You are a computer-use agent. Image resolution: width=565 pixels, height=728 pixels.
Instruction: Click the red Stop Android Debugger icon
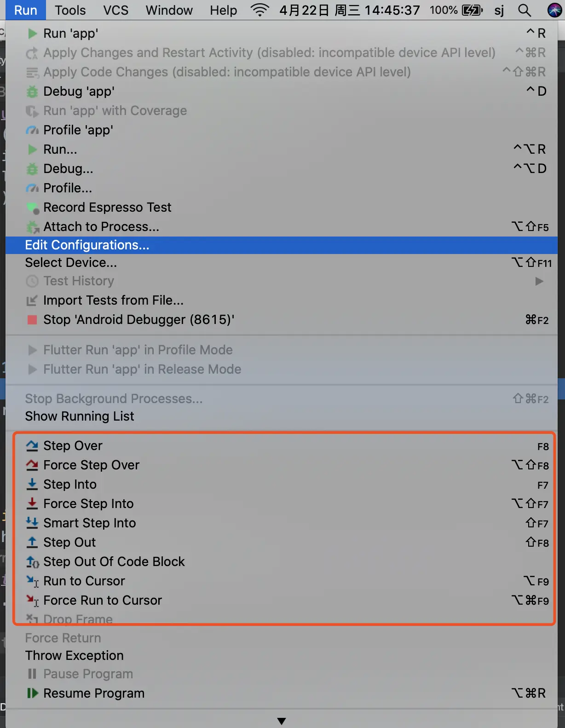[32, 320]
